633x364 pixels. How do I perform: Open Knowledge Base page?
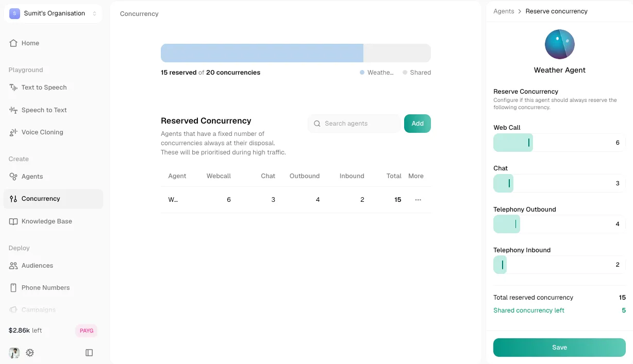tap(53, 221)
